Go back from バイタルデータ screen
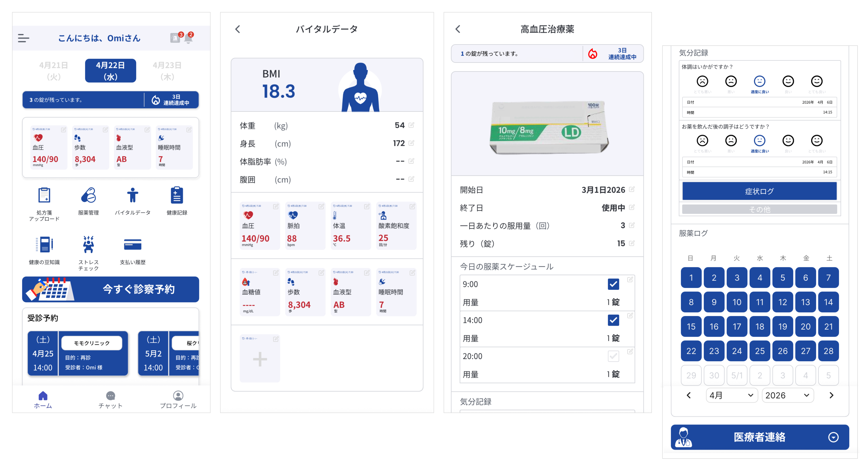The image size is (868, 469). 238,29
